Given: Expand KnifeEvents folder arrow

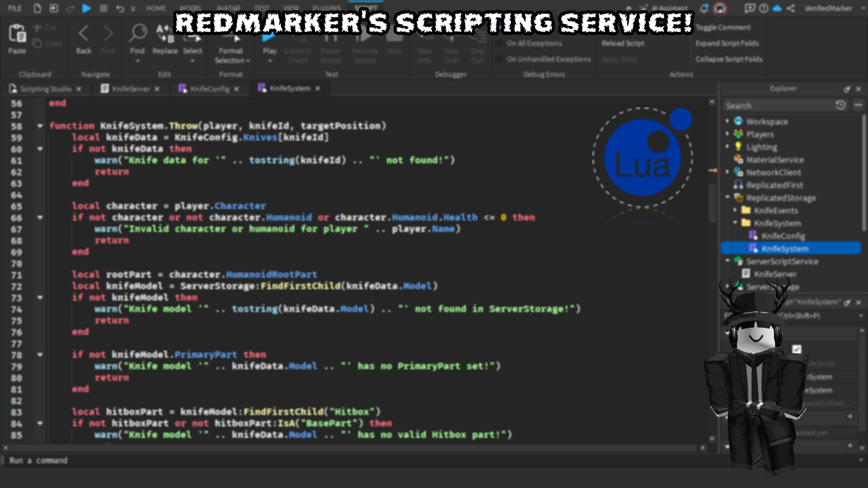Looking at the screenshot, I should pos(736,210).
